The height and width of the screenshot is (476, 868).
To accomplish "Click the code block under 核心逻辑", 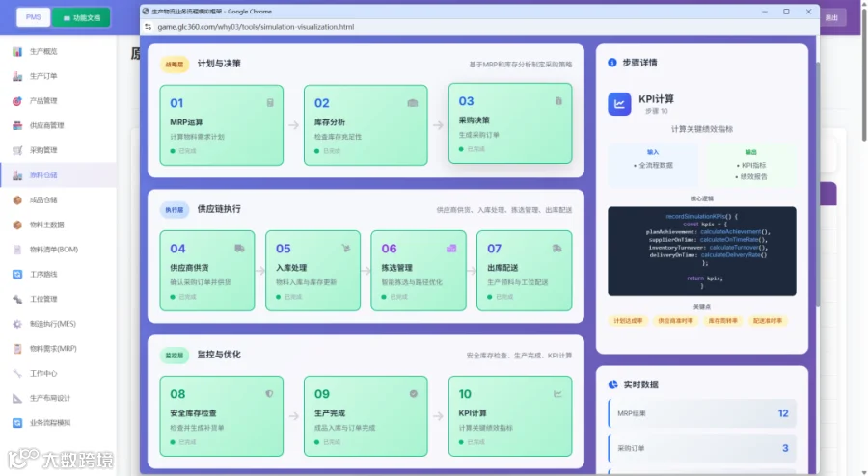I will click(x=702, y=251).
